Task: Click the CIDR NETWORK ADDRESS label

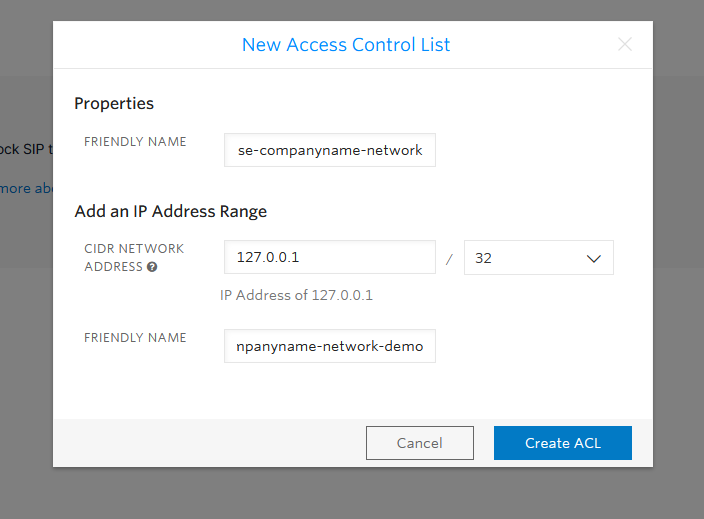Action: coord(134,258)
